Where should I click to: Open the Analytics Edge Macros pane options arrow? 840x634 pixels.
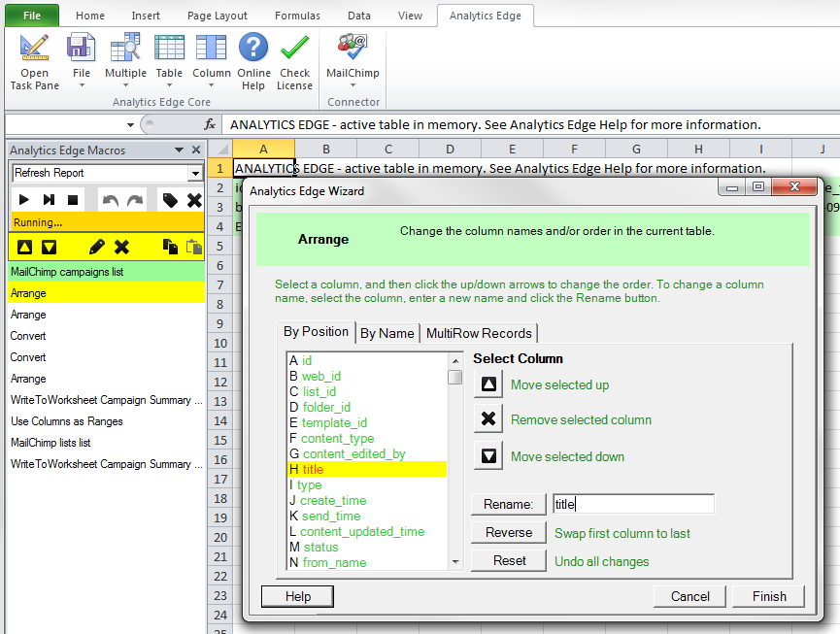[x=179, y=150]
